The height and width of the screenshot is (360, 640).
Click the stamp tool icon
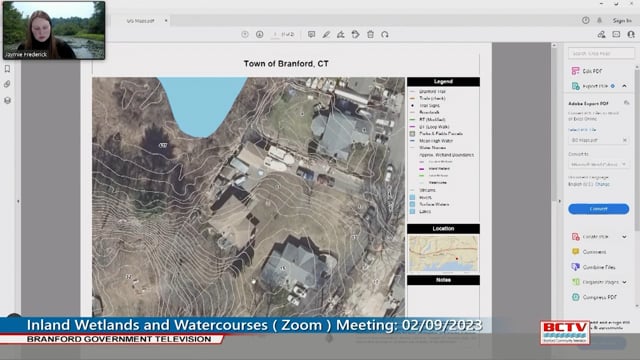click(356, 35)
